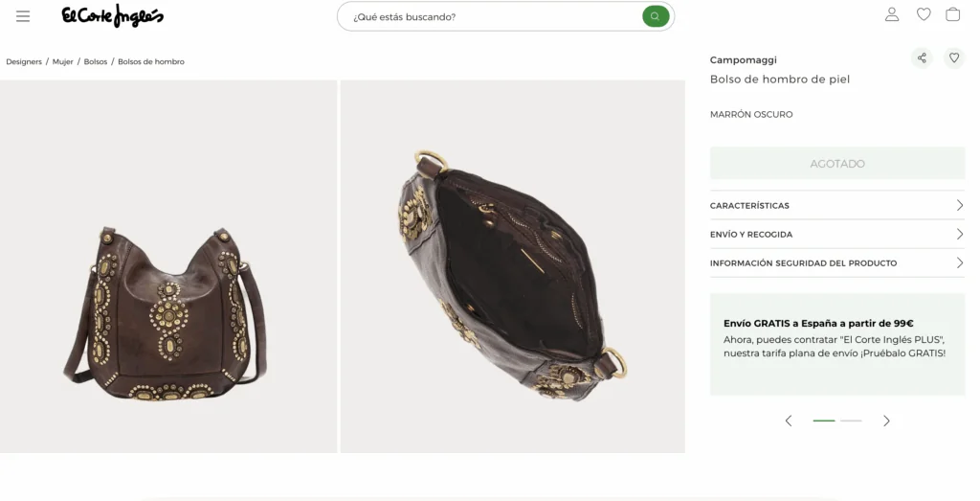Navigate to Mujer breadcrumb
Screen dimensions: 980x501
tap(63, 62)
